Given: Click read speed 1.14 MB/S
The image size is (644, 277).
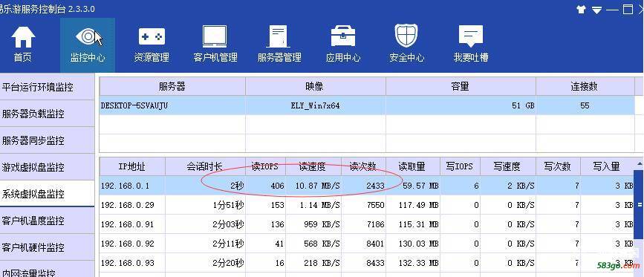Looking at the screenshot, I should point(320,205).
